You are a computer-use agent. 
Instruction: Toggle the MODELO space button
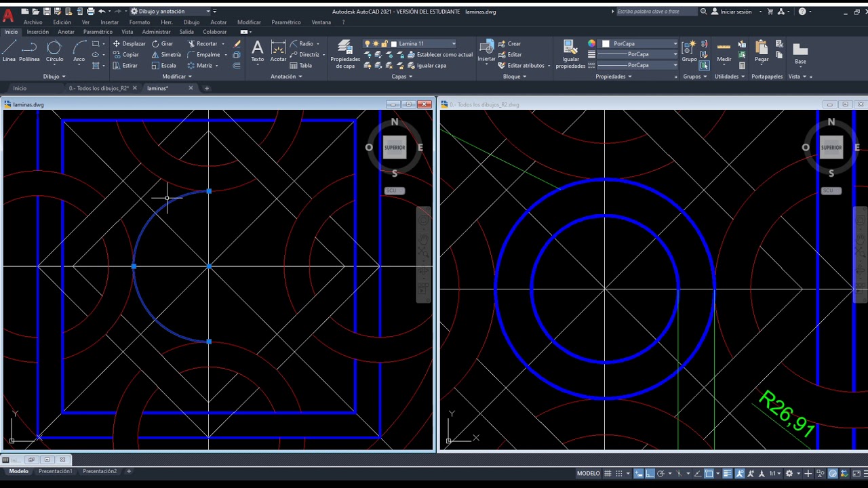(588, 473)
